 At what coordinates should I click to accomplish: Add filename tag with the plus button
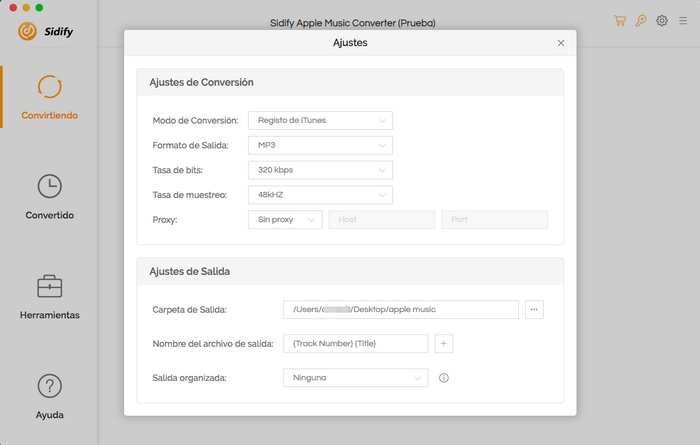[x=443, y=343]
